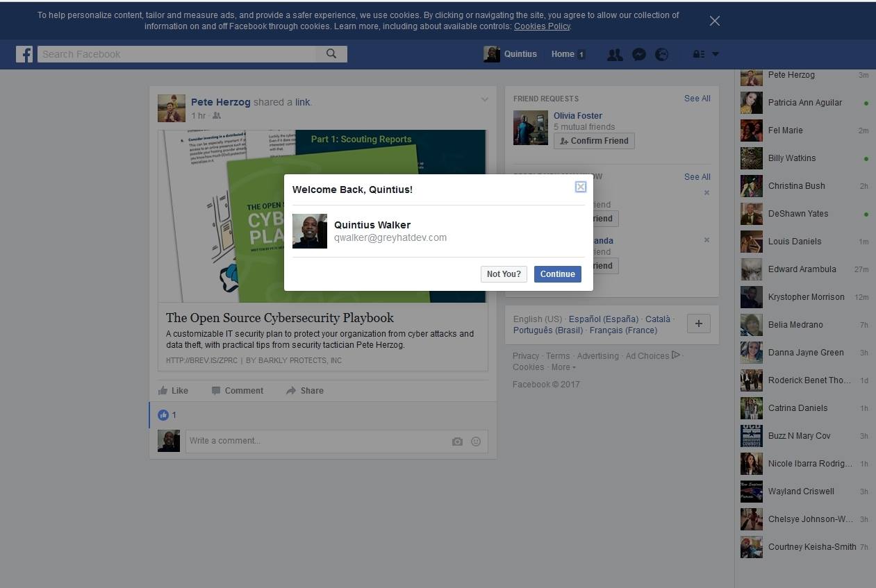The height and width of the screenshot is (588, 876).
Task: Open the Ad Choices footer link
Action: click(x=647, y=356)
